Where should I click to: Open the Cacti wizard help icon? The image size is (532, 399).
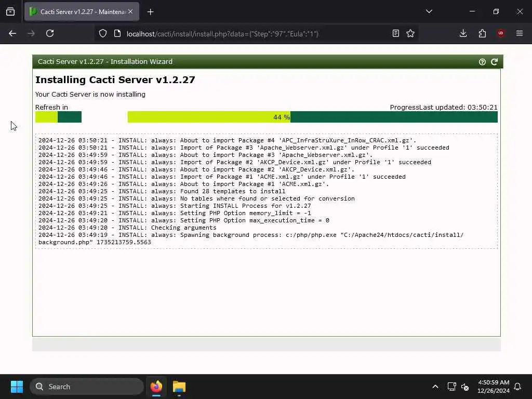tap(482, 62)
